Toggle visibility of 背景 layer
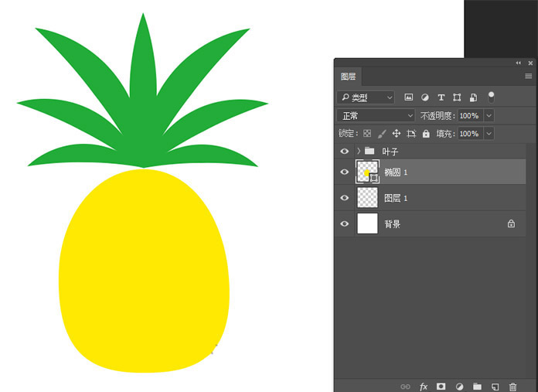This screenshot has height=392, width=538. pyautogui.click(x=345, y=223)
